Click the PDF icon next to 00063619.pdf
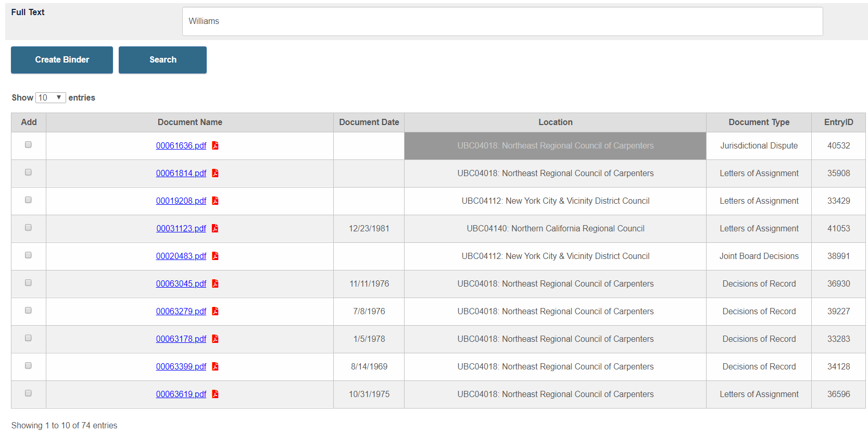Image resolution: width=868 pixels, height=432 pixels. (x=215, y=394)
